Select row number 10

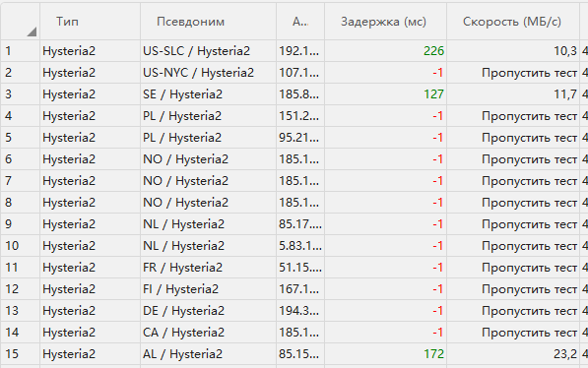click(12, 246)
